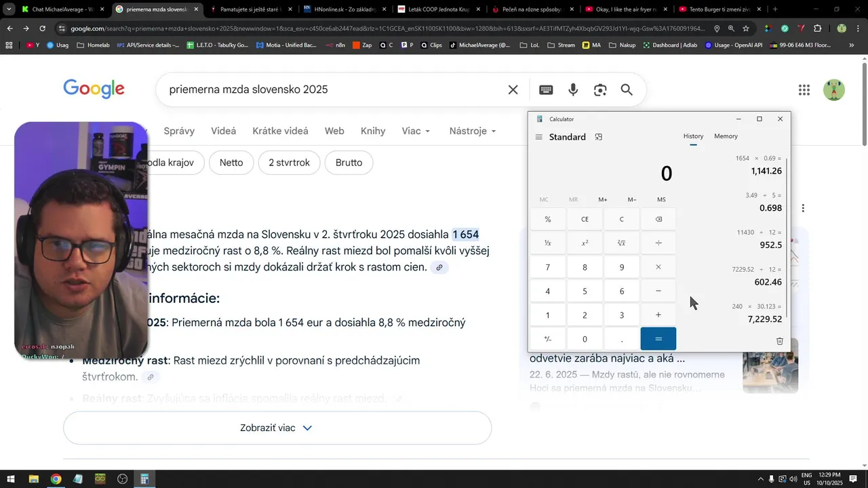The width and height of the screenshot is (868, 488).
Task: Bookmark this page with star icon
Action: click(x=746, y=28)
